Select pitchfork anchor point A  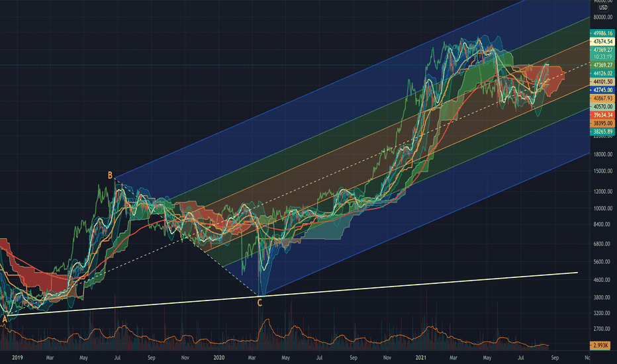[x=5, y=319]
